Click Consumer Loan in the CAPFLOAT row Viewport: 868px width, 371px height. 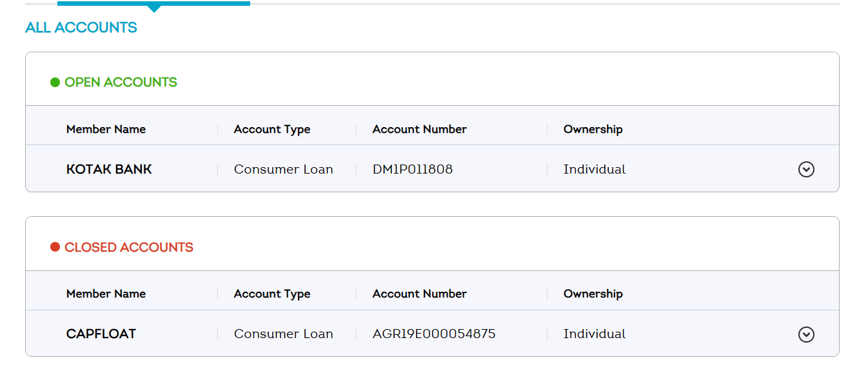[284, 334]
